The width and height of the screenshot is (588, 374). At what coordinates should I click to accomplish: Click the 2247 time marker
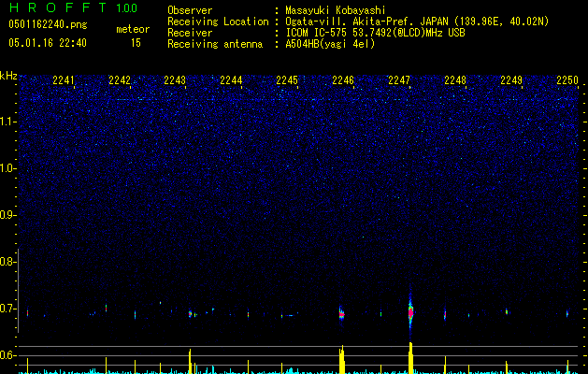[x=399, y=80]
